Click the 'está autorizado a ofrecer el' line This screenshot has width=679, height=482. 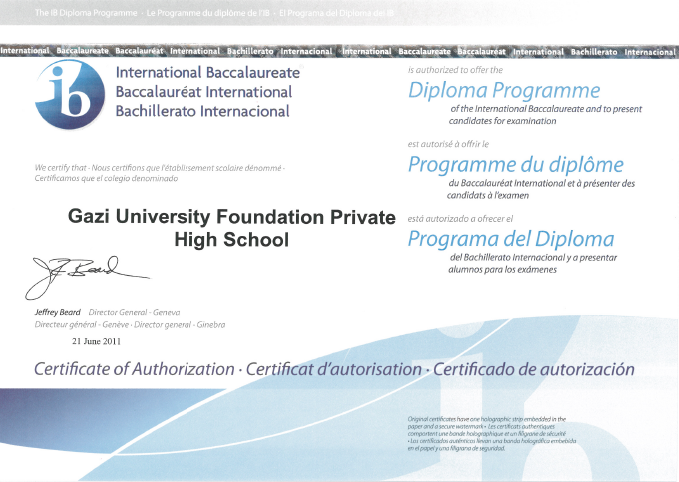(x=460, y=218)
